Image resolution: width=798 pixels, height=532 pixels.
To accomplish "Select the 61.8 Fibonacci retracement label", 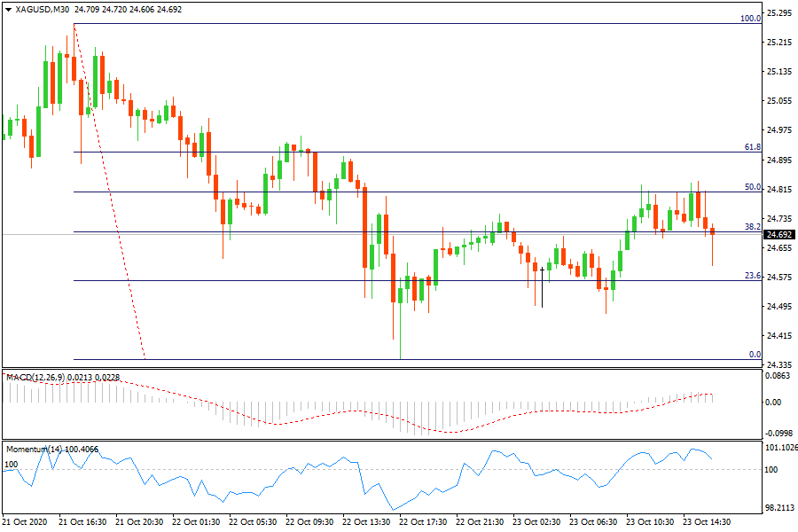I will point(753,147).
